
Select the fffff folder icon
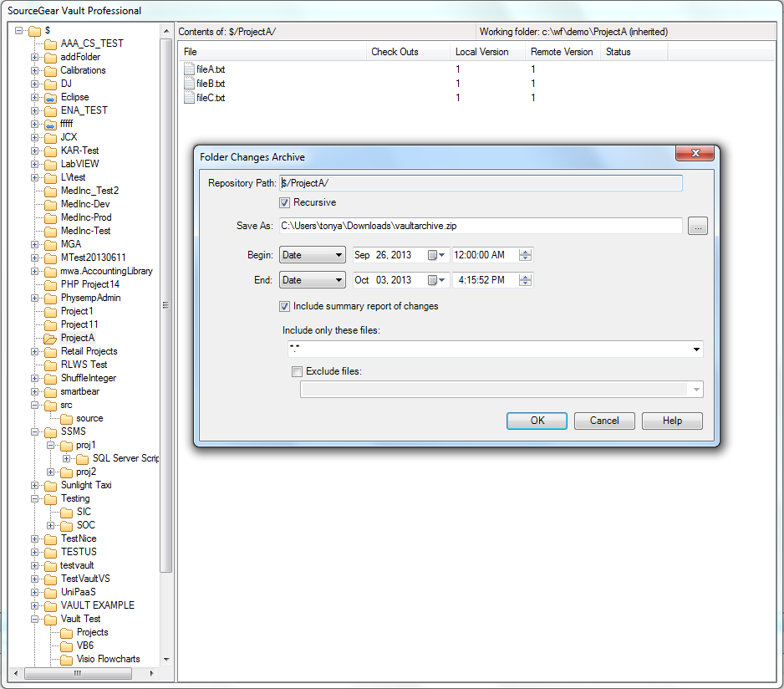[50, 124]
